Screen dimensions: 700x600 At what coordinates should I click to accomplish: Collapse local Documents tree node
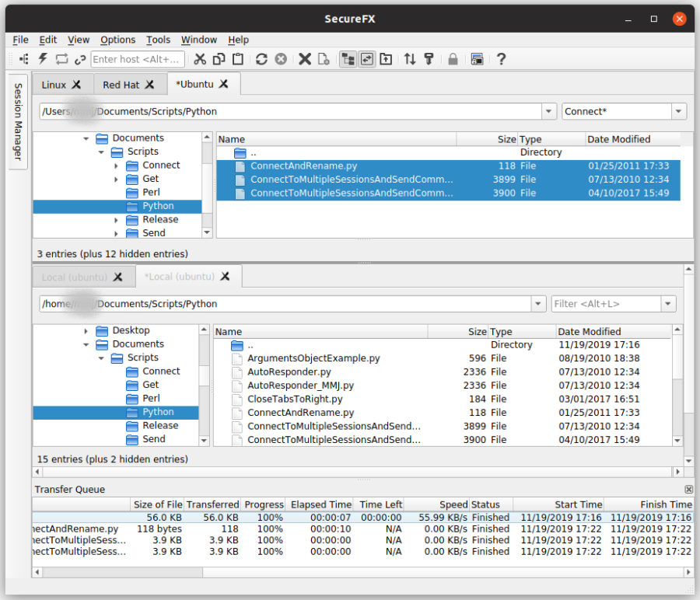point(86,345)
